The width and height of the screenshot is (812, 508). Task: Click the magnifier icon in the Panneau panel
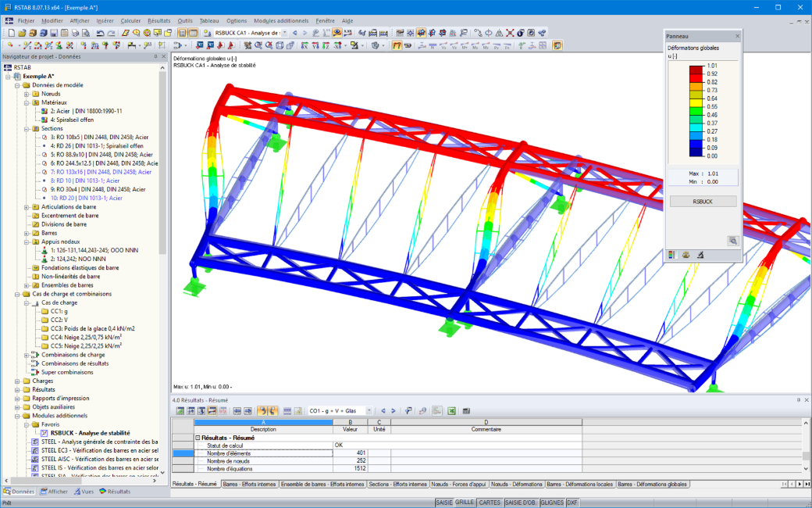(733, 241)
